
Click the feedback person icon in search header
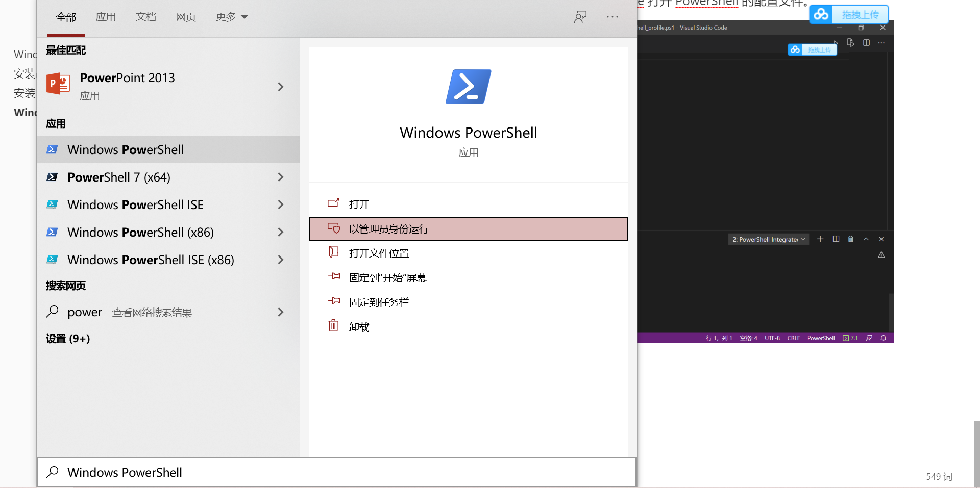580,17
